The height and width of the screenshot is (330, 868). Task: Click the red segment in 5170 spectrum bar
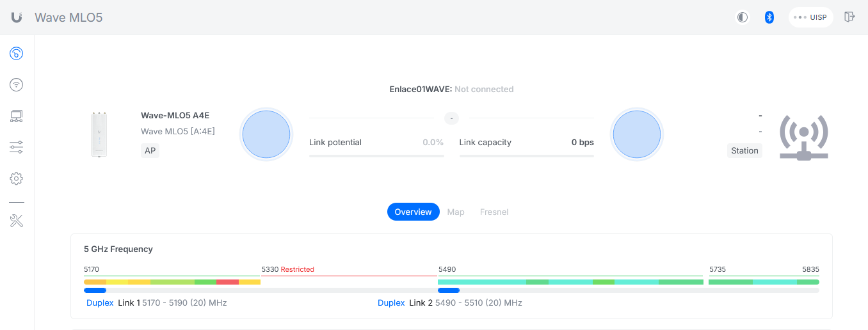pos(227,282)
